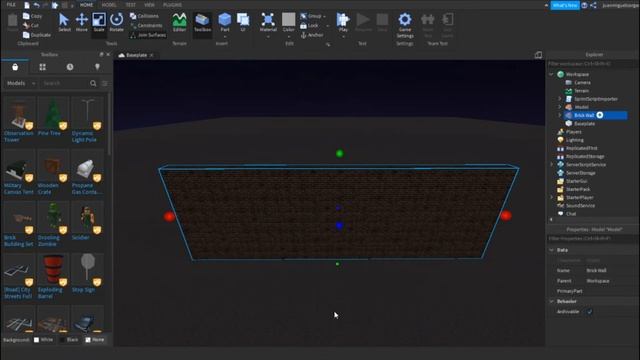Click the Toolbox search field
This screenshot has height=360, width=640.
pyautogui.click(x=65, y=83)
